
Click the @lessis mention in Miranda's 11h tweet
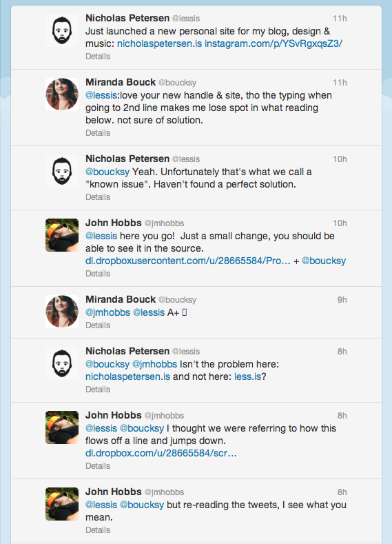click(101, 95)
